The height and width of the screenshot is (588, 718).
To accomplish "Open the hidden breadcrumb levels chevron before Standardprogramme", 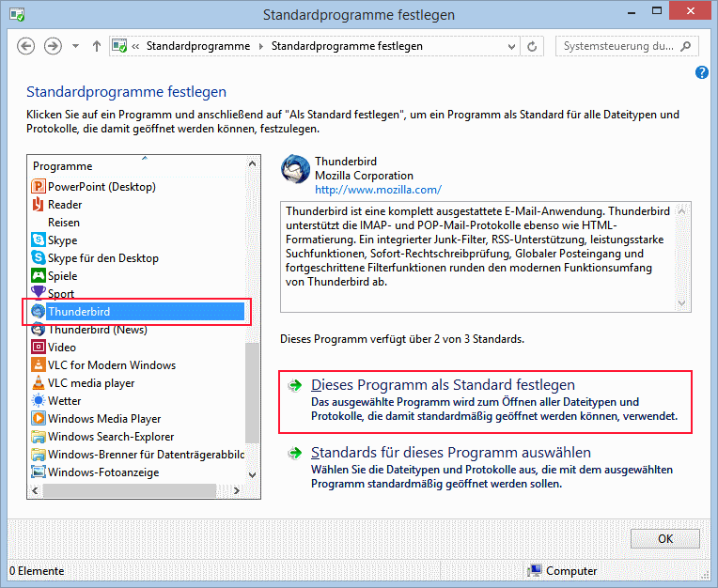I will (135, 46).
